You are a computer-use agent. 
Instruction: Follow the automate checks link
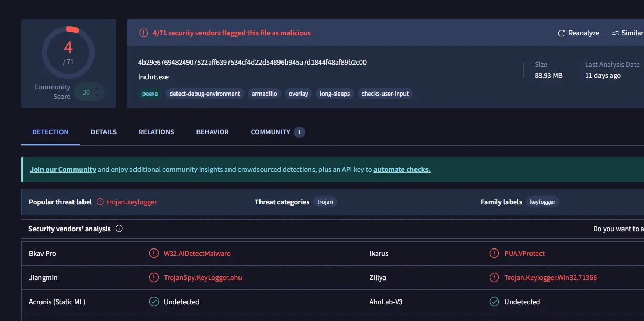tap(402, 170)
